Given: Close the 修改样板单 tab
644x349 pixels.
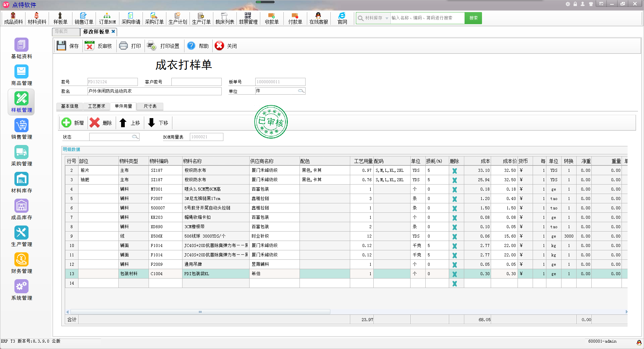Looking at the screenshot, I should click(x=113, y=31).
